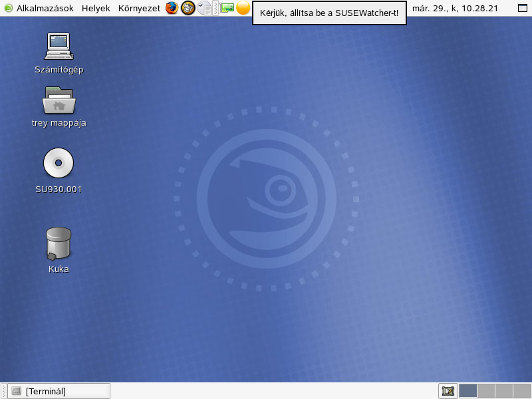
Task: Click the date and time in the panel
Action: [x=455, y=8]
